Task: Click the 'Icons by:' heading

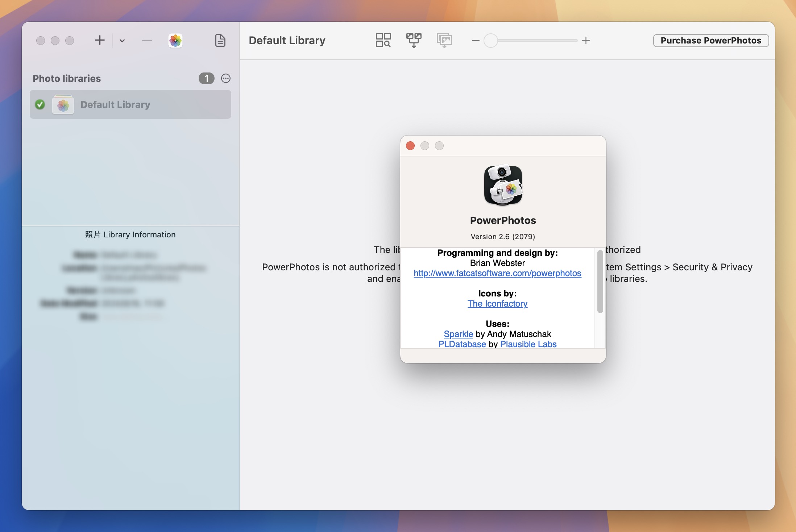Action: (x=497, y=294)
